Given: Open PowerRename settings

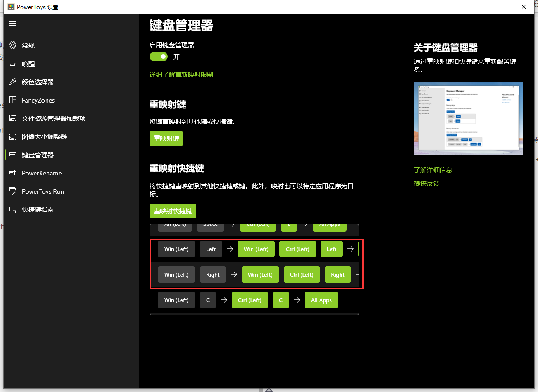Looking at the screenshot, I should tap(71, 173).
